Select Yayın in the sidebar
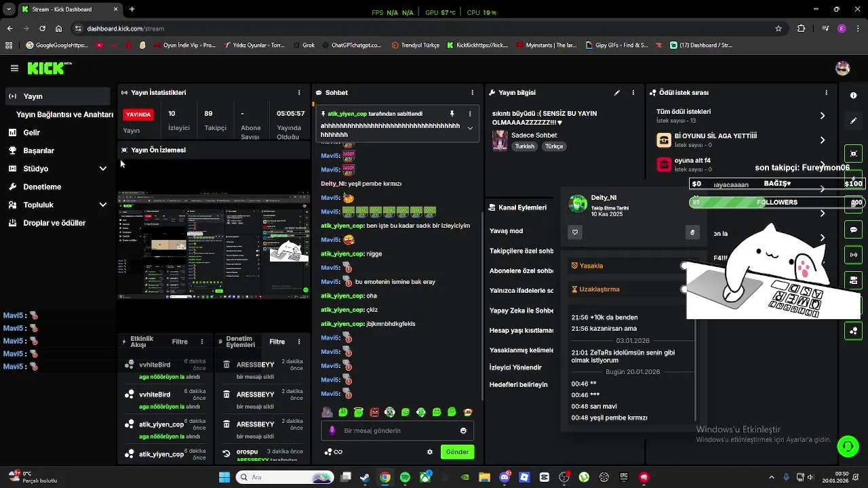The image size is (868, 488). pyautogui.click(x=58, y=96)
